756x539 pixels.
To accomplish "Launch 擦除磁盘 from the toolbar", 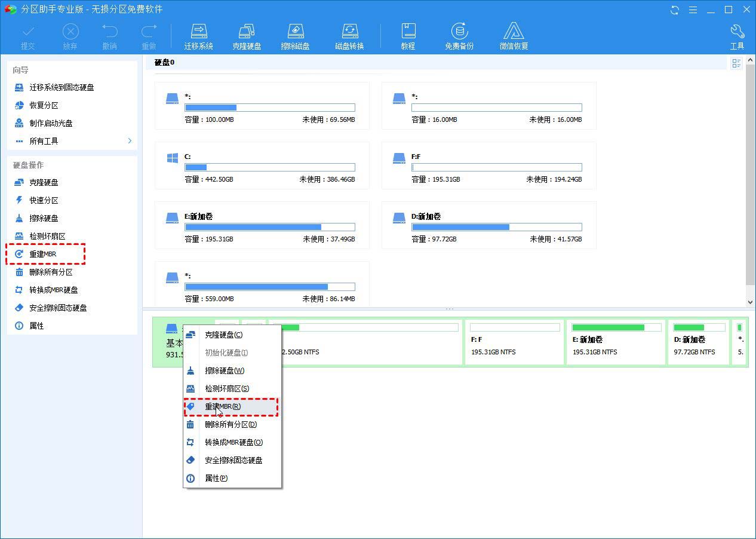I will 295,35.
